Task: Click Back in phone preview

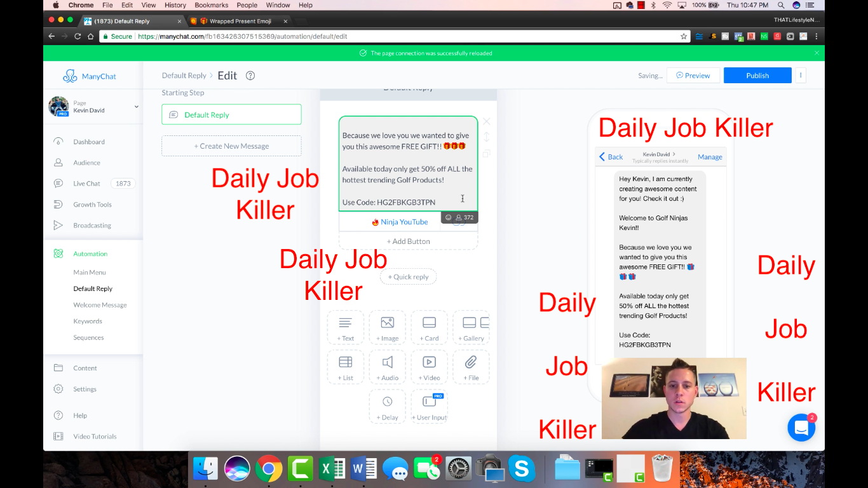Action: (611, 157)
